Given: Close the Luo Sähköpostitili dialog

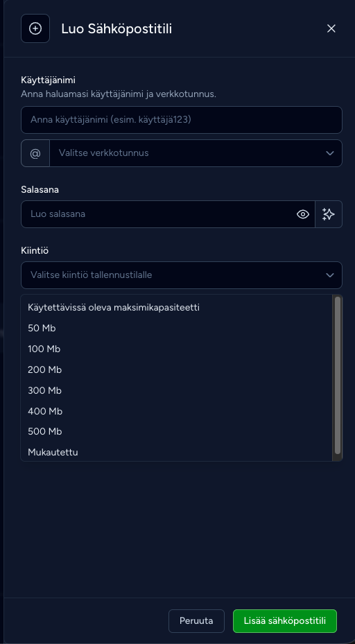Looking at the screenshot, I should [x=331, y=28].
